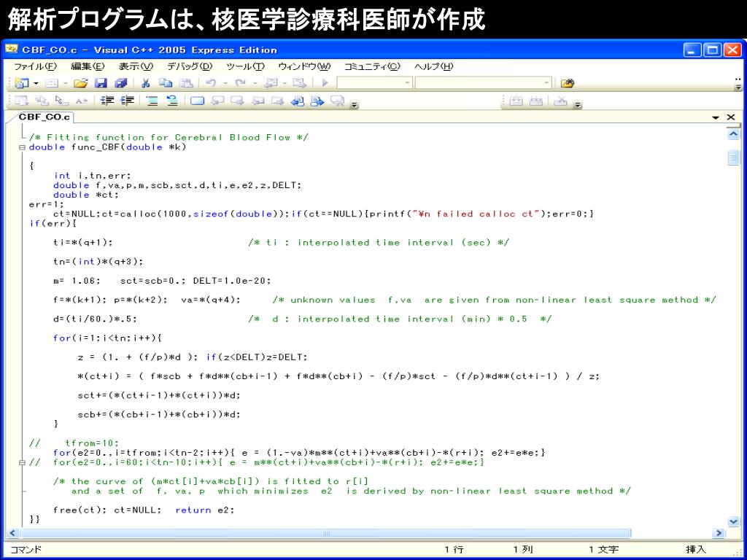Click the horizontal scrollbar left arrow

pyautogui.click(x=13, y=533)
